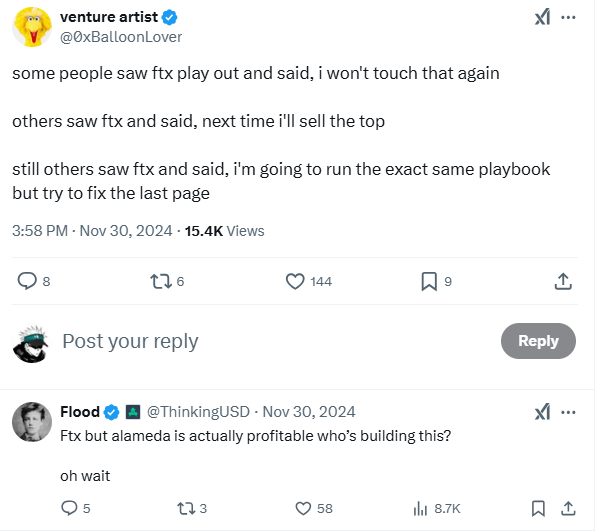Share the venture artist post
Viewport: 597px width, 531px height.
point(563,281)
